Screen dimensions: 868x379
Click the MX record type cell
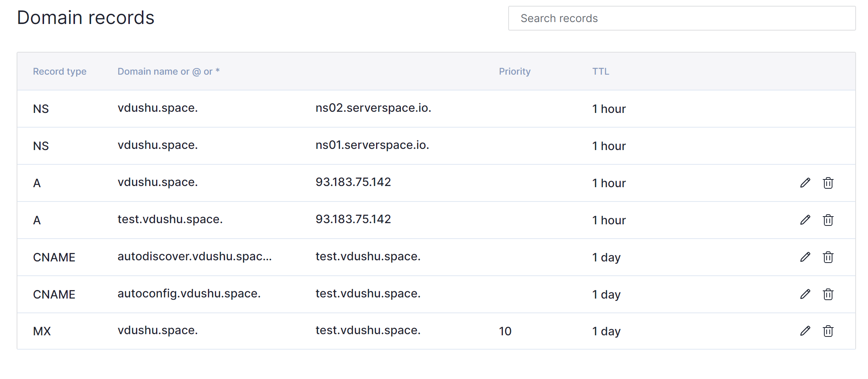(x=42, y=331)
